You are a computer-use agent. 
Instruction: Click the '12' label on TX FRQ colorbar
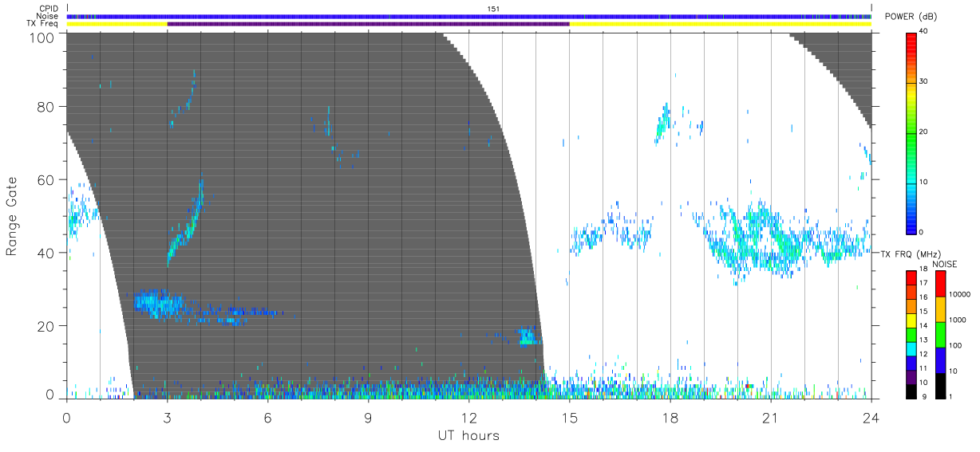(923, 354)
